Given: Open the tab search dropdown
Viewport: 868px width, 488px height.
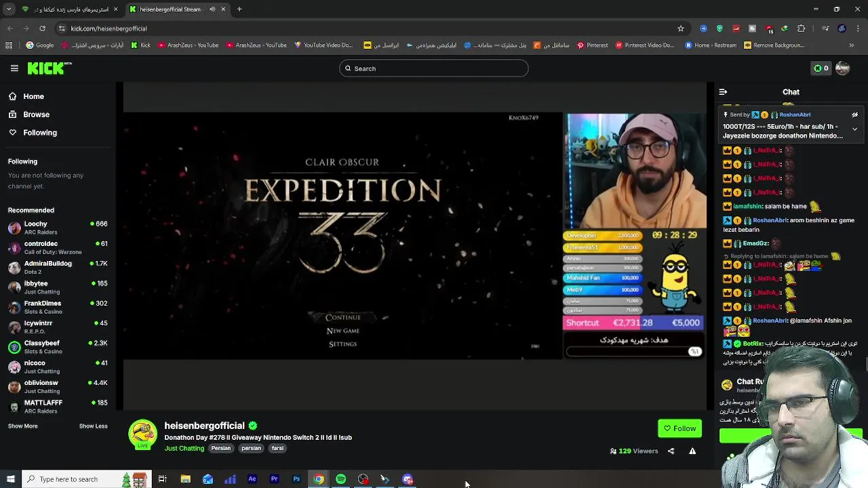Looking at the screenshot, I should pos(9,9).
